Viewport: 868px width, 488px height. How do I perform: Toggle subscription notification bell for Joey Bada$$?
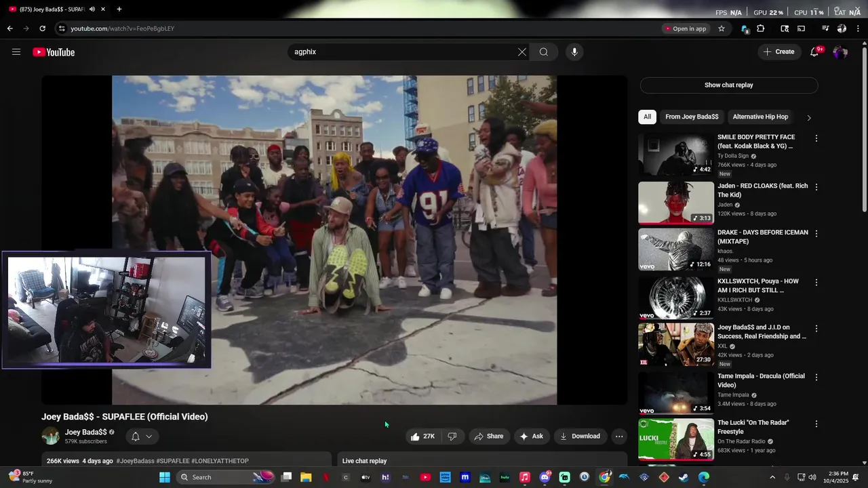pyautogui.click(x=142, y=436)
